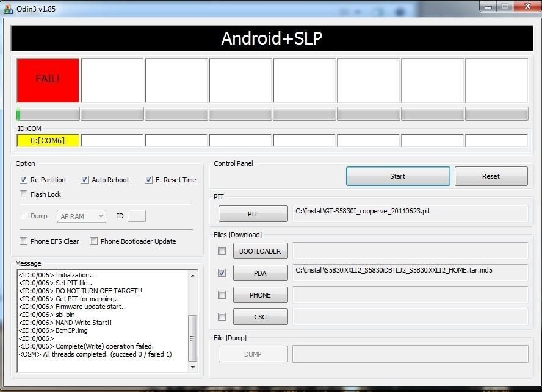
Task: Click the first progress bar under FAIL!
Action: pyautogui.click(x=48, y=114)
